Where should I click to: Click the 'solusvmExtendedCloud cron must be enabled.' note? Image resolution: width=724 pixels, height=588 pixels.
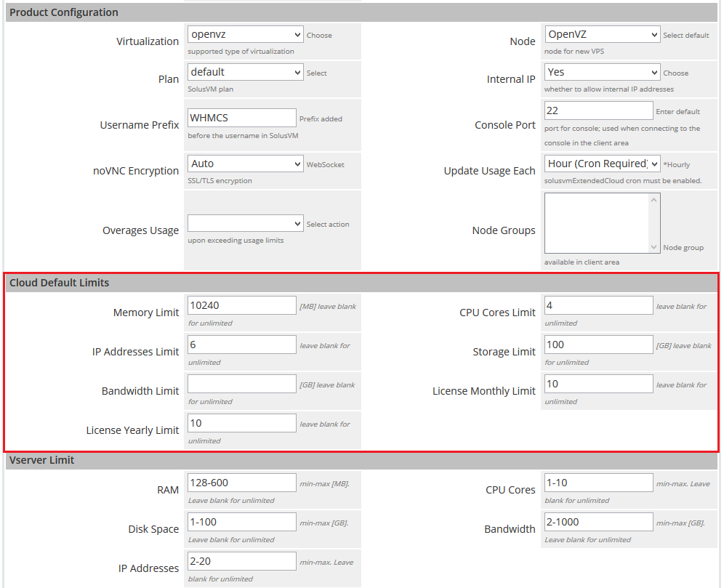(623, 181)
